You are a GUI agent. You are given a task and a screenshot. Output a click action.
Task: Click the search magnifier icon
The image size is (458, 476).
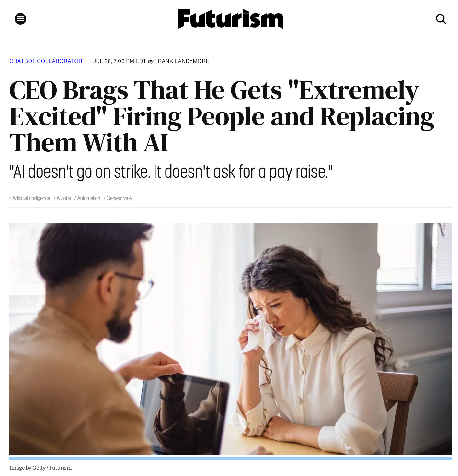click(441, 19)
